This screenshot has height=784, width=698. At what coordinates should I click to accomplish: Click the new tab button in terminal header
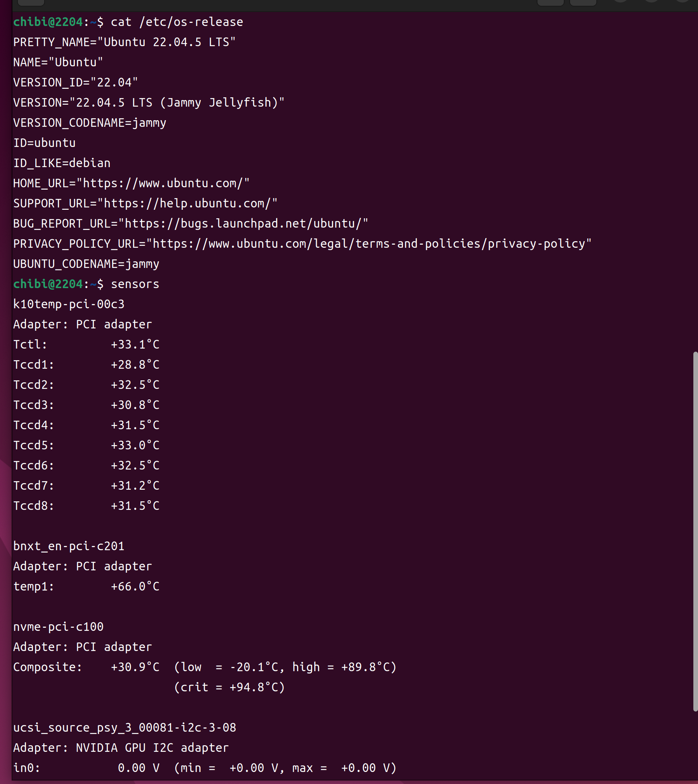click(31, 2)
